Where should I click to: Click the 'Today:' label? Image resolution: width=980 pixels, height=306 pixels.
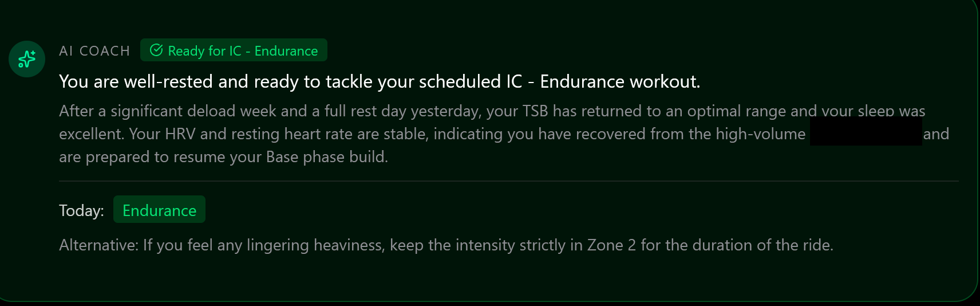click(81, 211)
